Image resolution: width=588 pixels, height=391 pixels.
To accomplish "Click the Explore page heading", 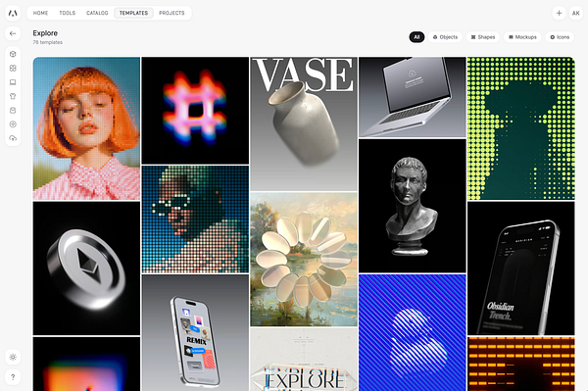I will [x=45, y=33].
